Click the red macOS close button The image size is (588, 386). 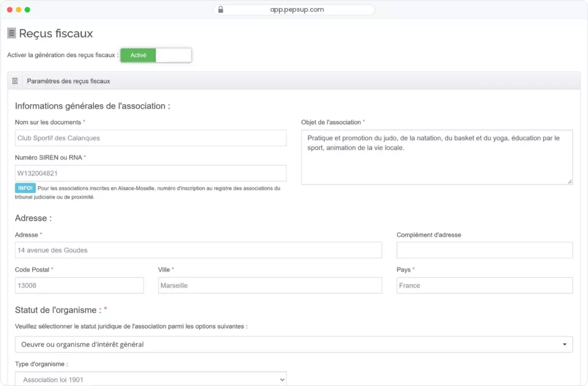(x=10, y=10)
